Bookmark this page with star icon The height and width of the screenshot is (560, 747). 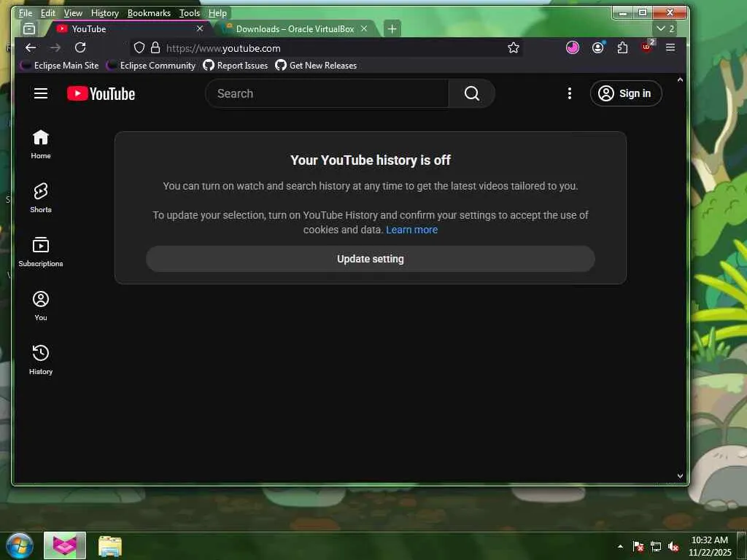tap(513, 47)
